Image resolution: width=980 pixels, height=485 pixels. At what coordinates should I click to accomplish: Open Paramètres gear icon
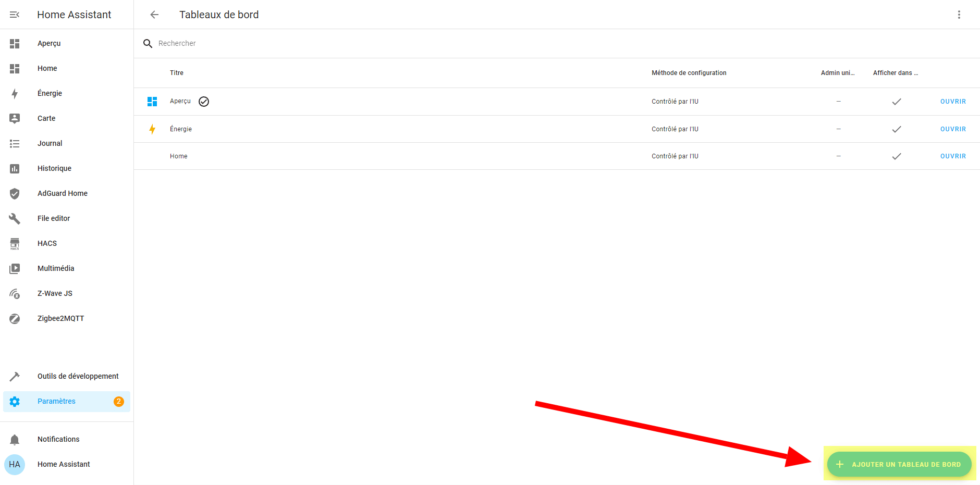pyautogui.click(x=15, y=402)
